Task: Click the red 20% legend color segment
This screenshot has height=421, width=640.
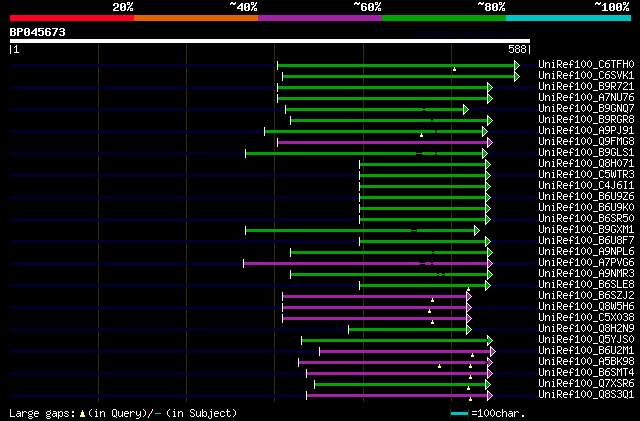Action: [72, 18]
